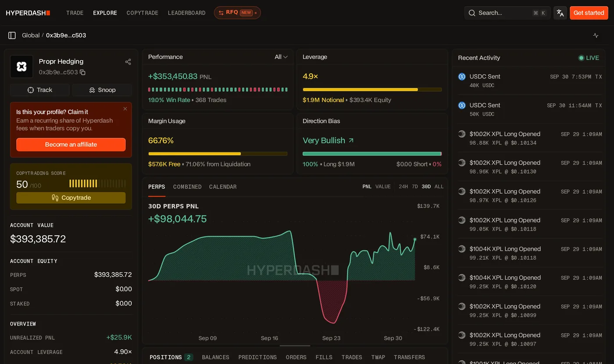Image resolution: width=614 pixels, height=364 pixels.
Task: Click USDC icon for 50K USDC sent
Action: tap(462, 106)
